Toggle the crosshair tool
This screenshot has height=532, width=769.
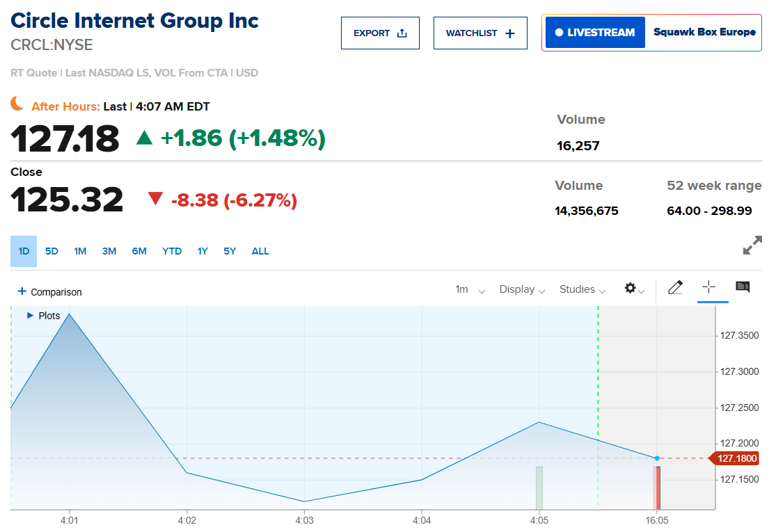coord(708,287)
